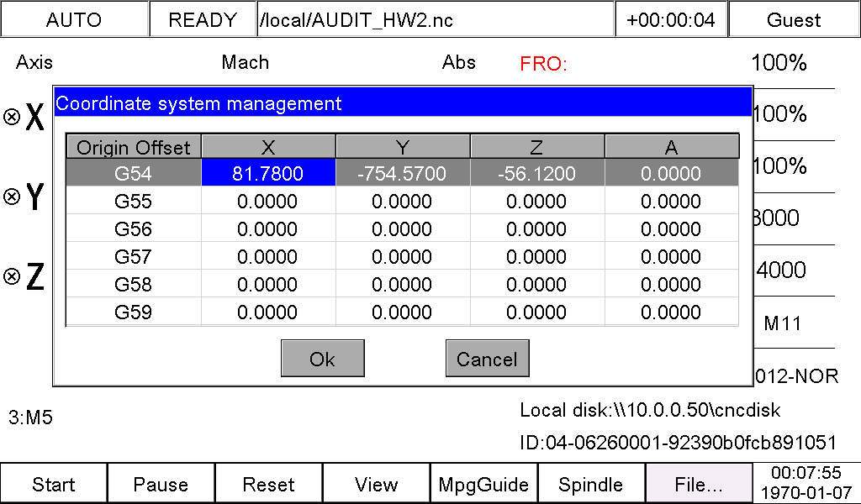Click the date and time clock
Image resolution: width=861 pixels, height=504 pixels.
tap(806, 483)
